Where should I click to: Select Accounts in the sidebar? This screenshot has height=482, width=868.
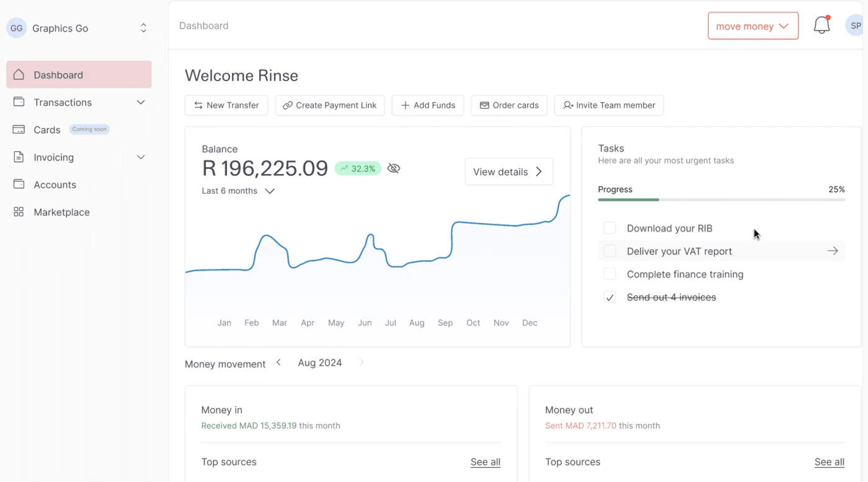point(79,185)
